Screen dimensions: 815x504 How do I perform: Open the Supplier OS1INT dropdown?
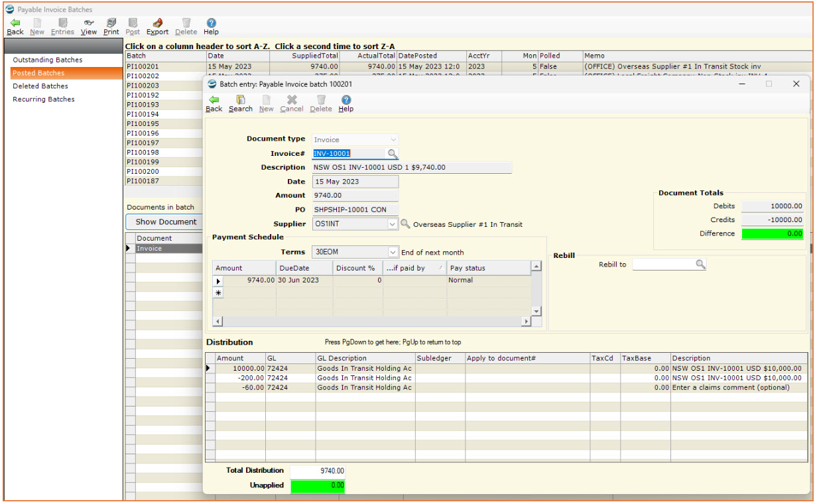click(393, 224)
